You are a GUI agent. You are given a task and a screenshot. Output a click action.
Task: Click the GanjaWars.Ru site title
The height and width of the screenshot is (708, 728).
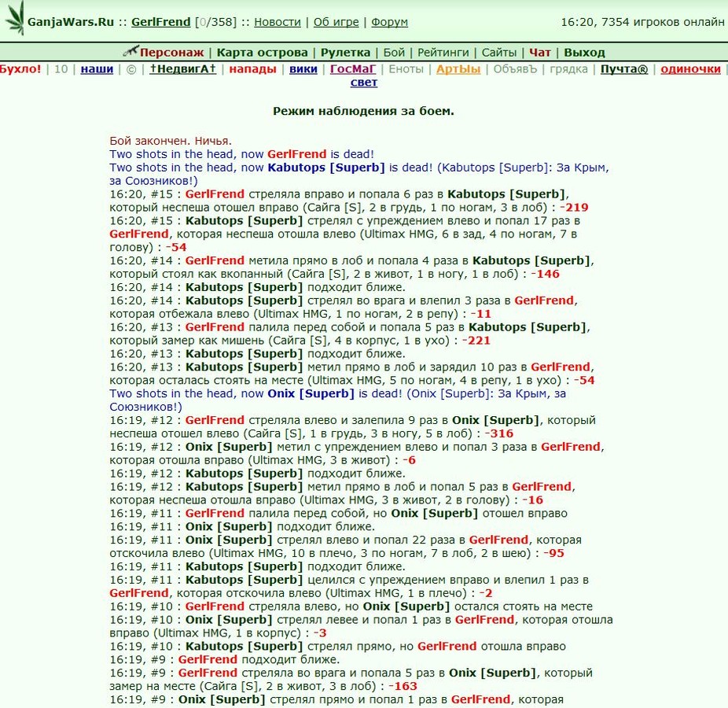pyautogui.click(x=71, y=22)
